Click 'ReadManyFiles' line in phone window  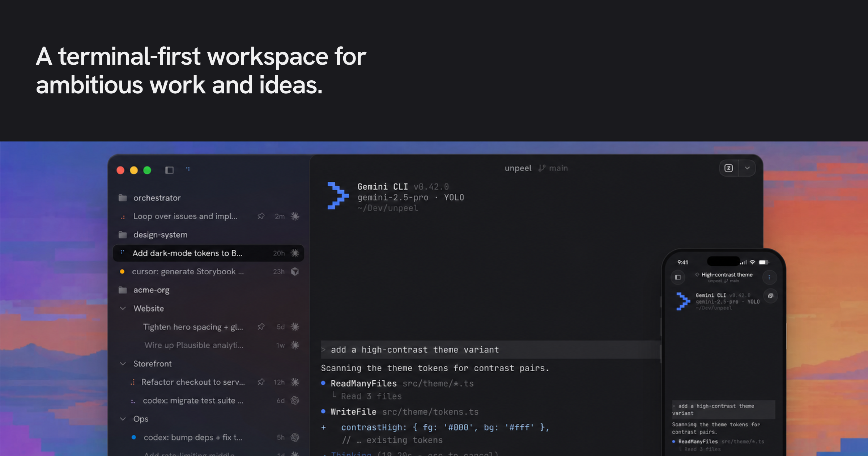pyautogui.click(x=718, y=442)
